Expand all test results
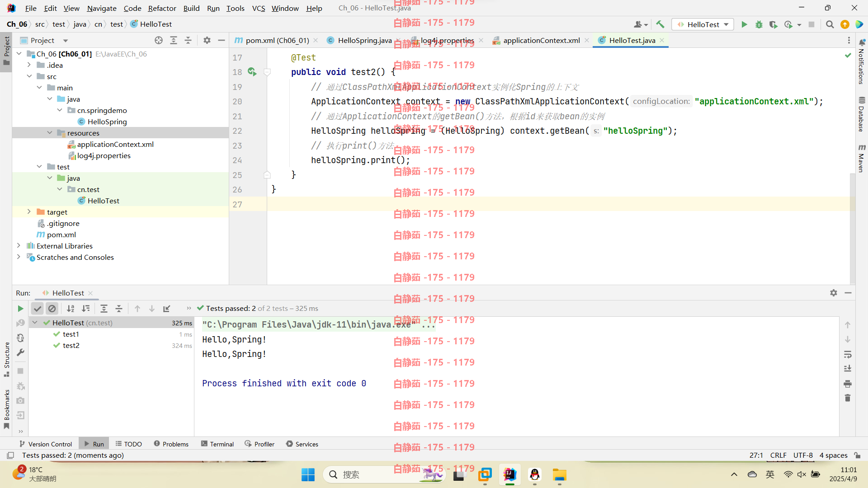The width and height of the screenshot is (868, 488). tap(104, 309)
